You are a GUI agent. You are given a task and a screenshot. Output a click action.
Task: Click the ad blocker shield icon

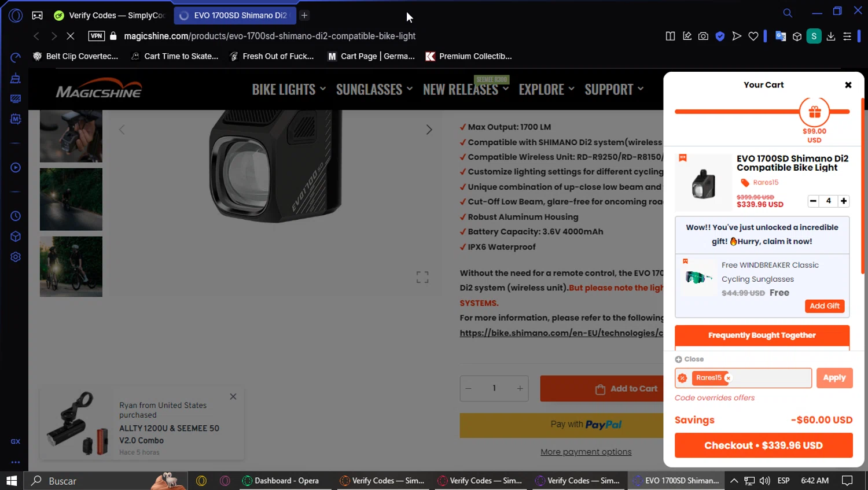pos(720,36)
